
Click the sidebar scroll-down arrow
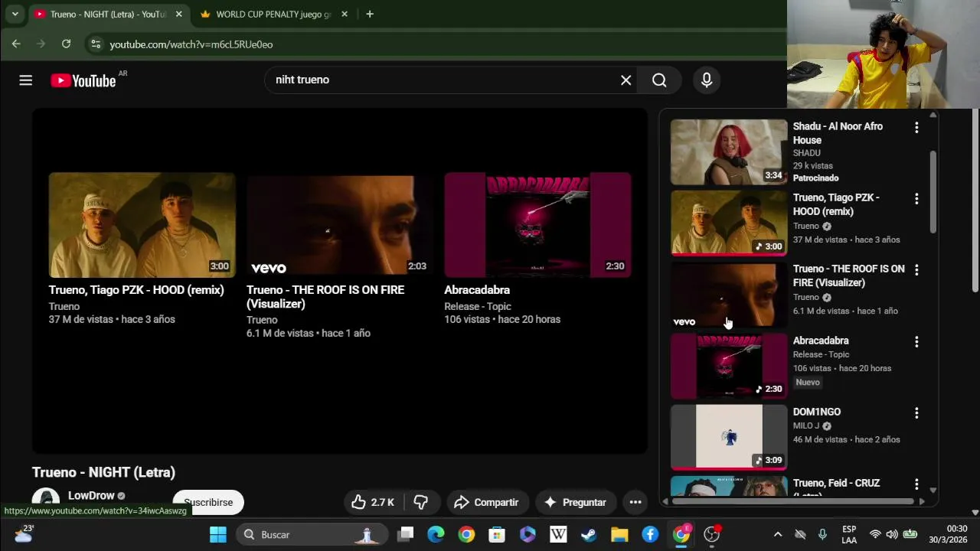pos(933,490)
